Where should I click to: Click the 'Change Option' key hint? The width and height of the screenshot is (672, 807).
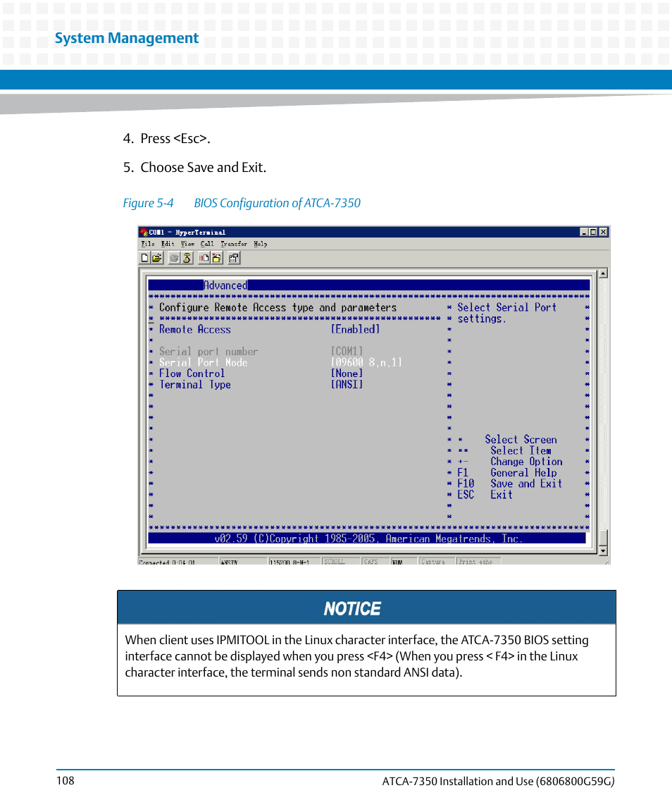[526, 462]
